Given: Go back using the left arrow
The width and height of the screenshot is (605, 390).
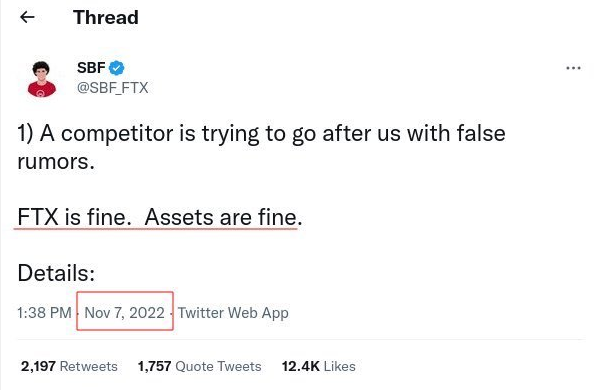Looking at the screenshot, I should (27, 17).
